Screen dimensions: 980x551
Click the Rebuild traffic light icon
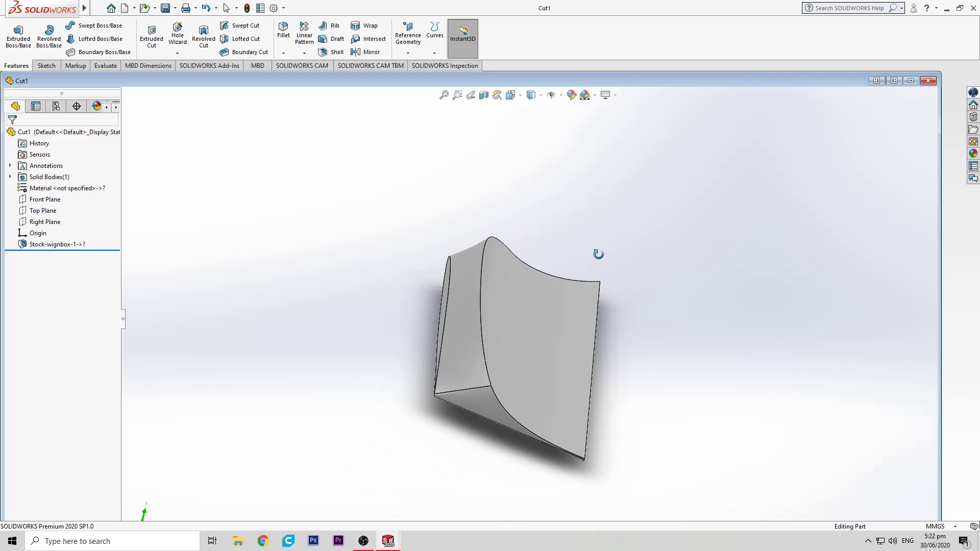pos(247,8)
